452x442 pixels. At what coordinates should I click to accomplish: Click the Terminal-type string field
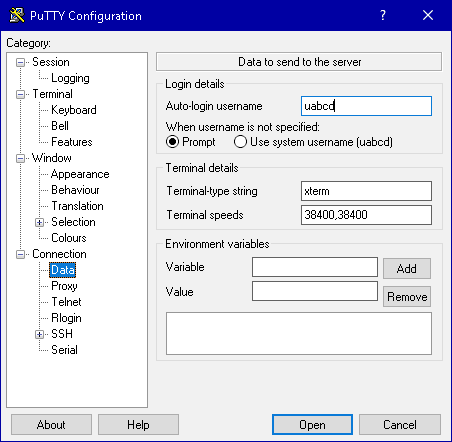click(x=366, y=191)
